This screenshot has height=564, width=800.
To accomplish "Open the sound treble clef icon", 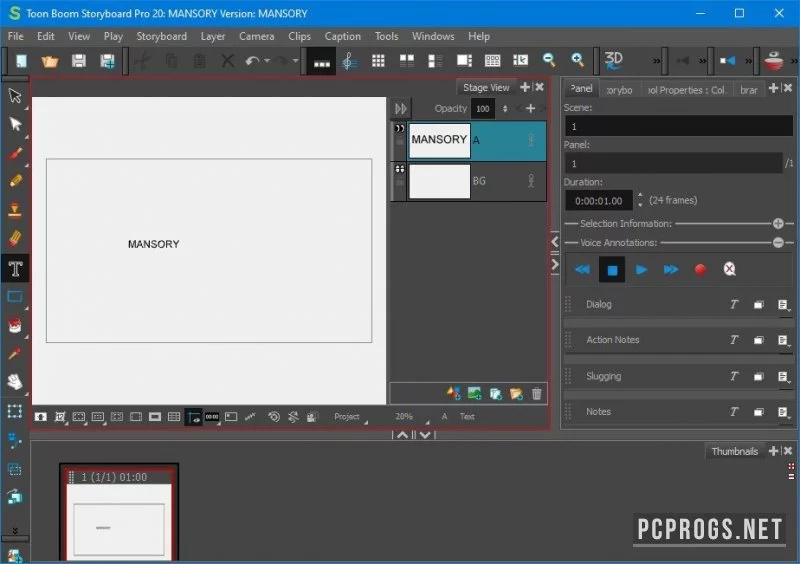I will tap(349, 61).
